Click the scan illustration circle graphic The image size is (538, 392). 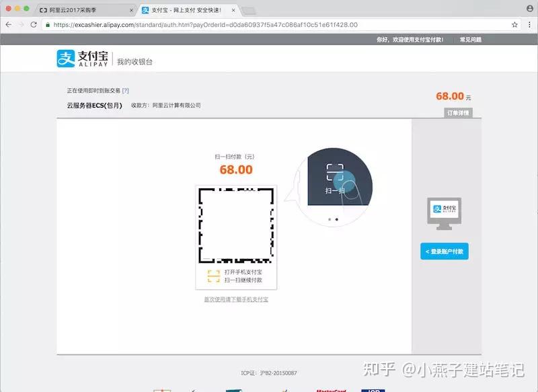pyautogui.click(x=334, y=187)
